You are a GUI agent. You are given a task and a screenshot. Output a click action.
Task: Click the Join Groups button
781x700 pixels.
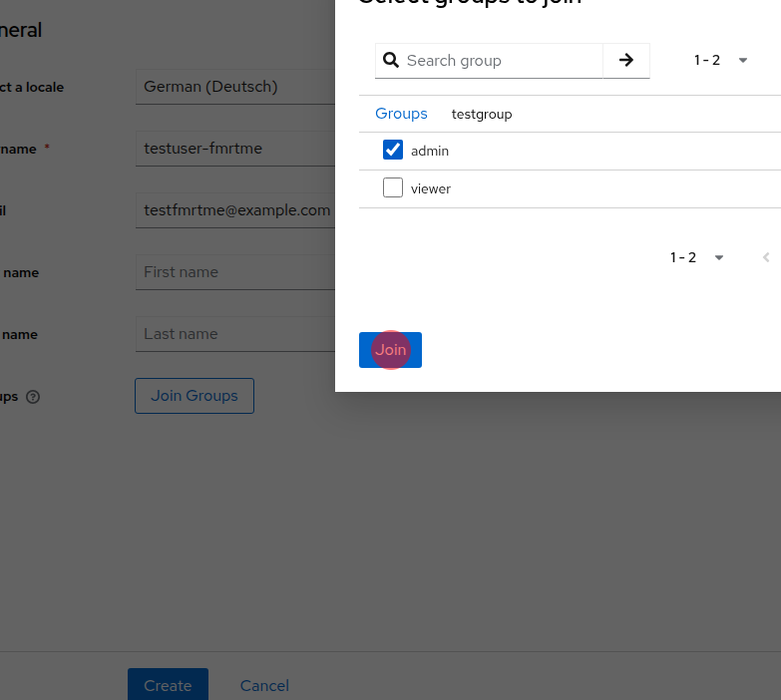tap(195, 396)
